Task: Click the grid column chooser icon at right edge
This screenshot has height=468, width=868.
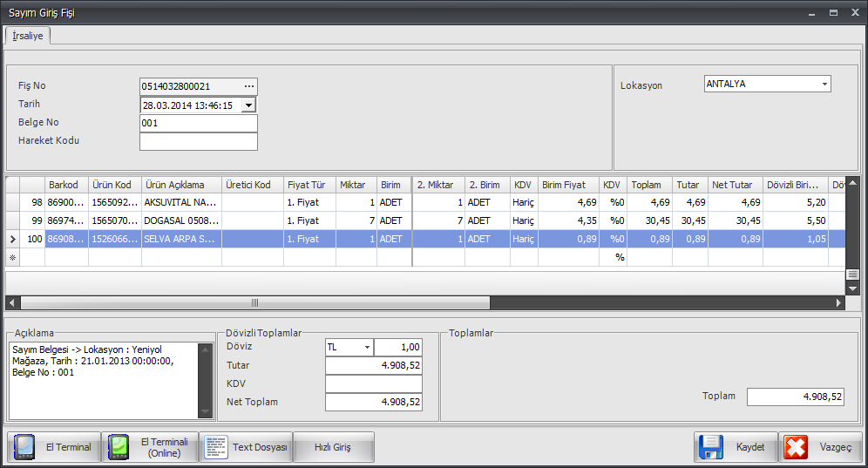Action: click(x=852, y=274)
